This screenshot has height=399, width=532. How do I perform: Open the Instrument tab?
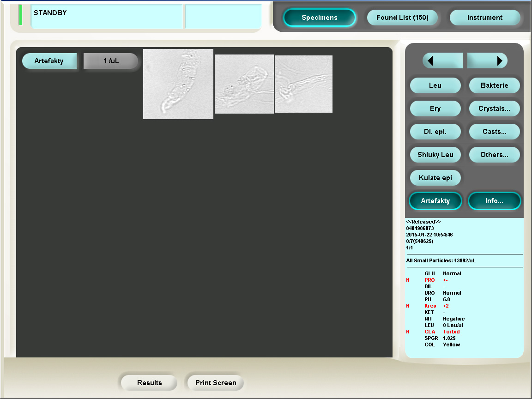[485, 18]
